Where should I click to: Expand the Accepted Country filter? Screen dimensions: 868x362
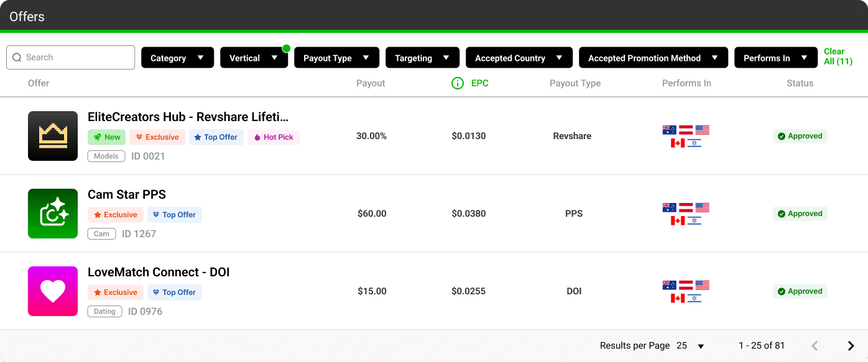519,58
